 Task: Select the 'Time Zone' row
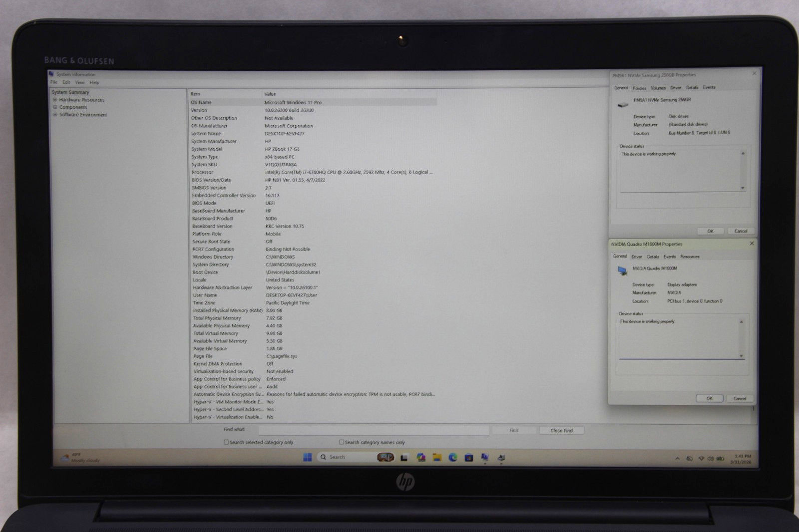[x=314, y=303]
